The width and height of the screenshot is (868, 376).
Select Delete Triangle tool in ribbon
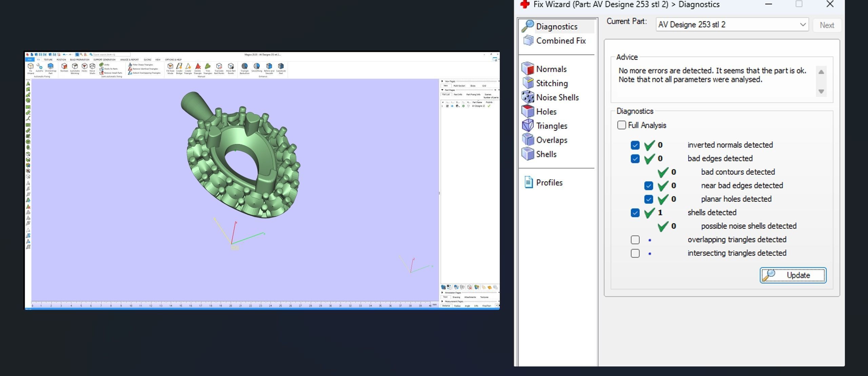(x=198, y=67)
